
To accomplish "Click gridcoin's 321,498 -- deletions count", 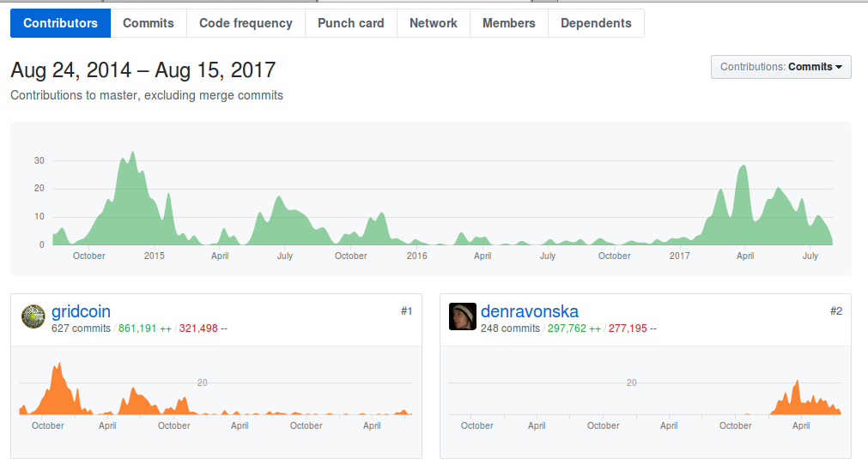I will [x=203, y=328].
